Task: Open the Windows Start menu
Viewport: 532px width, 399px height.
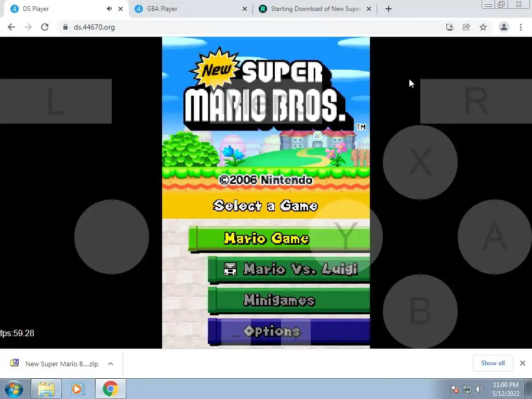Action: coord(14,389)
